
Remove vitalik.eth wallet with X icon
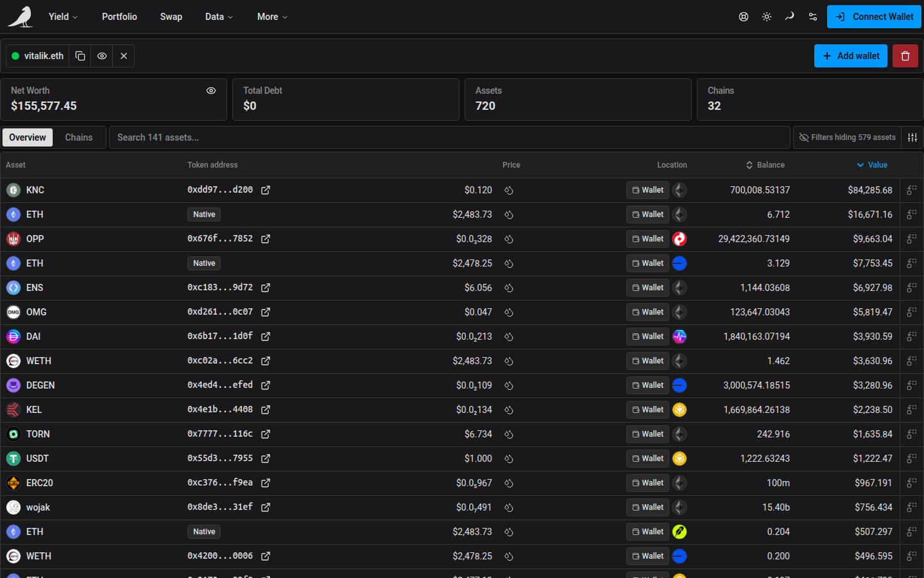coord(124,56)
